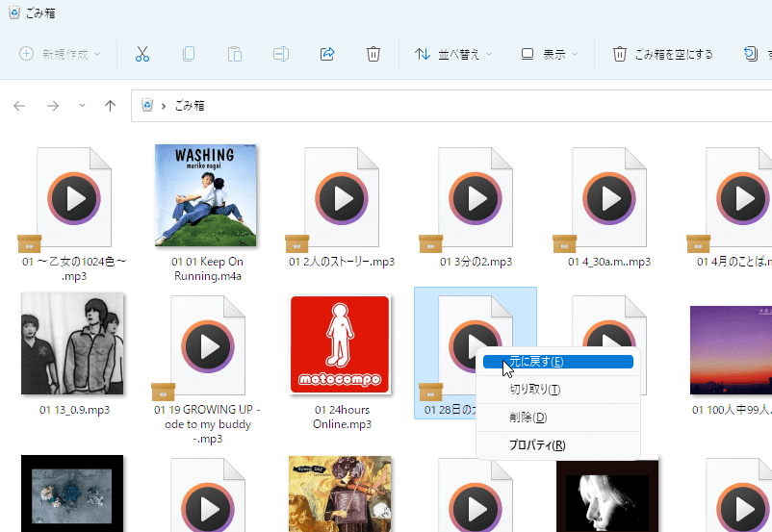Select the violin painting album thumbnail
This screenshot has width=772, height=532.
340,494
